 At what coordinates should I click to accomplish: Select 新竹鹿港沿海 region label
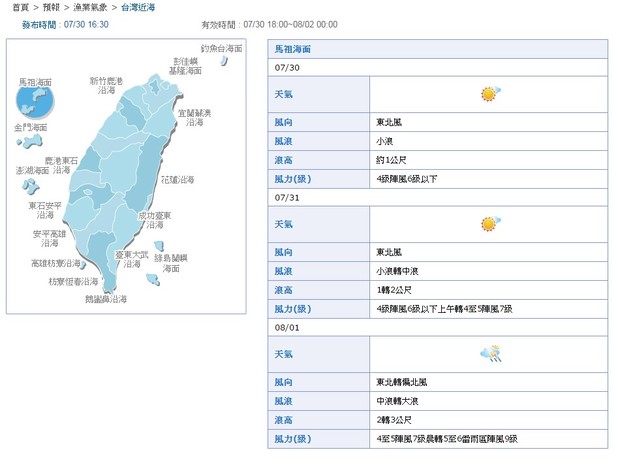(106, 85)
